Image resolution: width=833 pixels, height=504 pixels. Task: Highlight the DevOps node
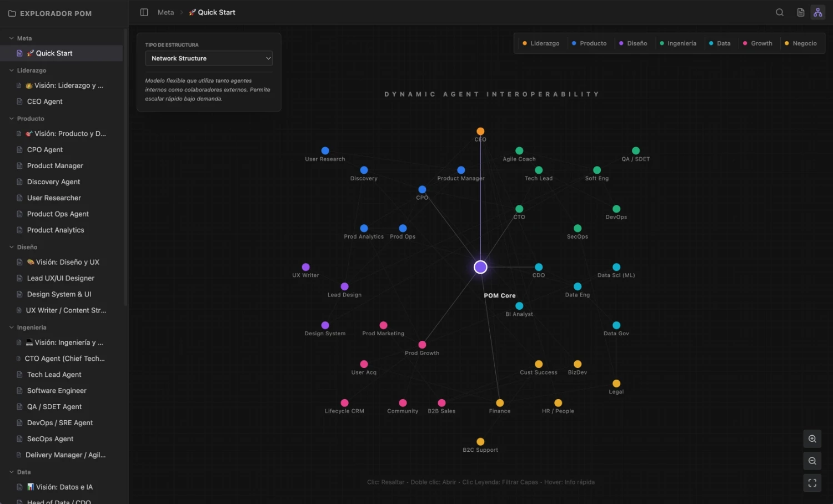click(x=616, y=209)
